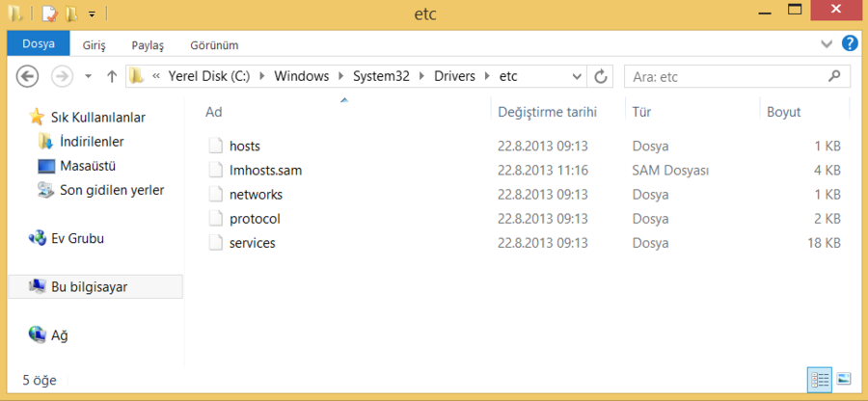Image resolution: width=868 pixels, height=401 pixels.
Task: Open İndirilenler in the sidebar
Action: (91, 142)
